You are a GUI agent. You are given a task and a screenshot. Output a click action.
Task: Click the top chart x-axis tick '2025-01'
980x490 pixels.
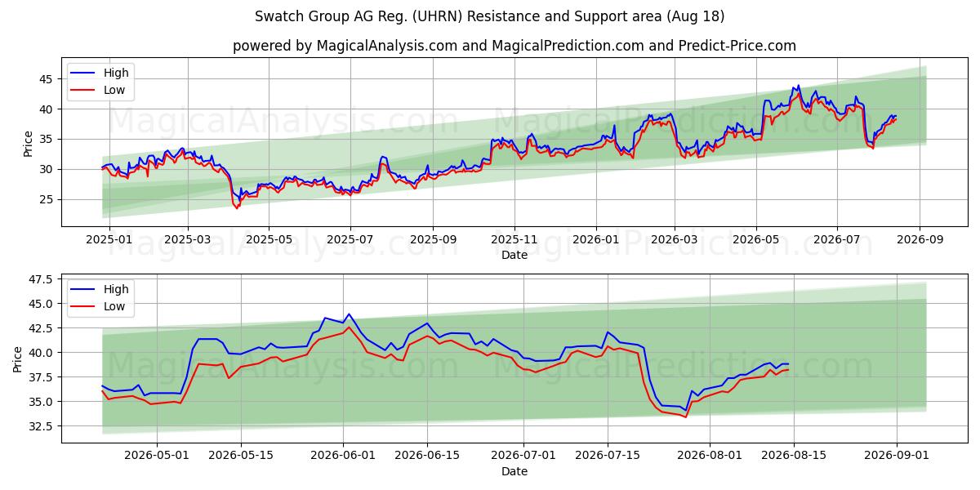pyautogui.click(x=109, y=239)
